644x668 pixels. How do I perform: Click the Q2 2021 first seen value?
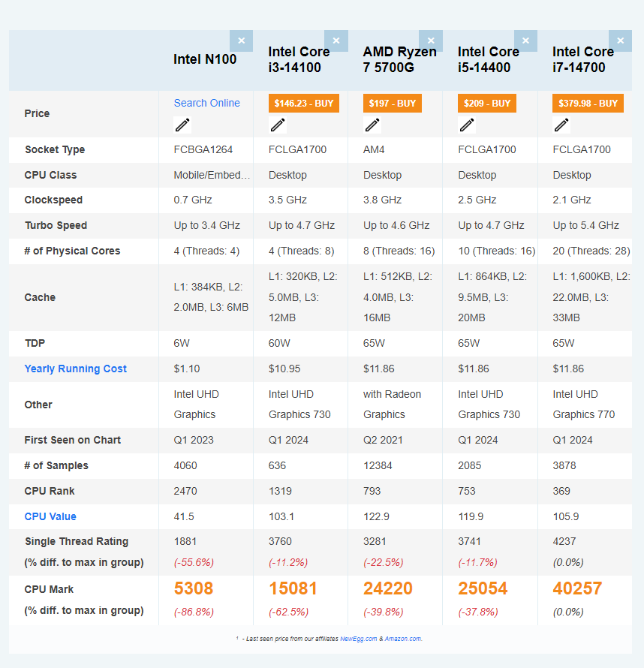click(x=383, y=440)
